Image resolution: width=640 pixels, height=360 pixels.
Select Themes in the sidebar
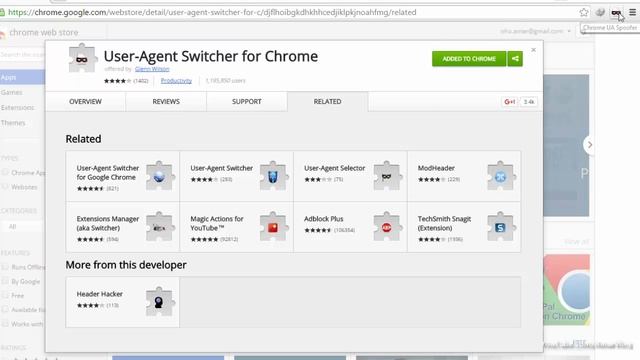13,123
